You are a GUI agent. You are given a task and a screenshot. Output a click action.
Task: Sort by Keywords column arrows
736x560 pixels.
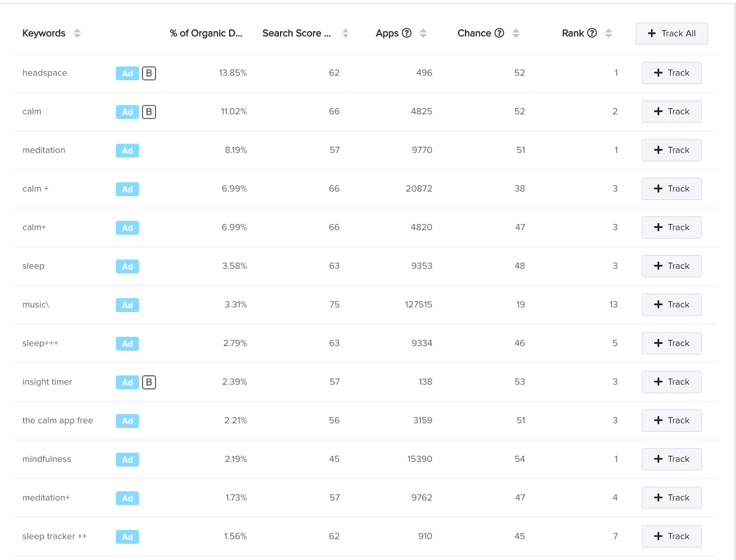point(77,33)
